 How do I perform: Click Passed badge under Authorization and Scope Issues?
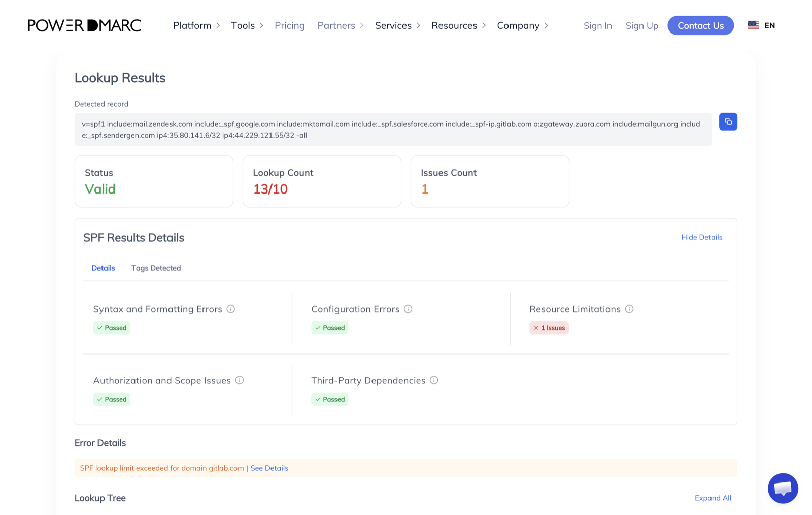[x=112, y=399]
